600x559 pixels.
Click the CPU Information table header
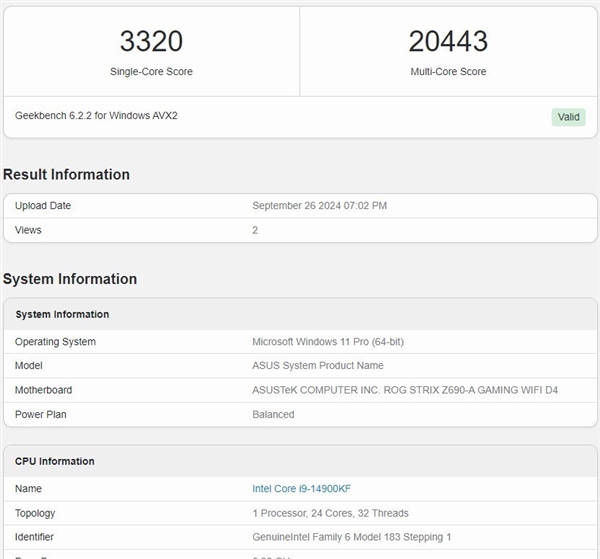point(55,461)
